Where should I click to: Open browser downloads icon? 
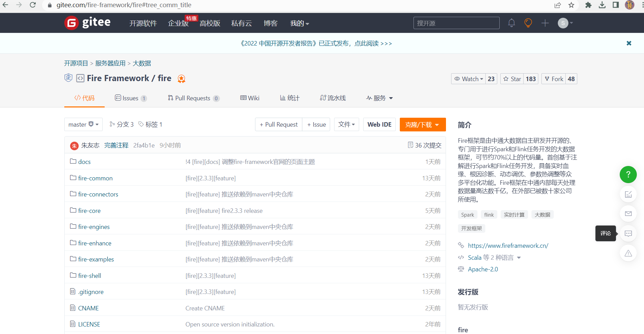coord(602,5)
